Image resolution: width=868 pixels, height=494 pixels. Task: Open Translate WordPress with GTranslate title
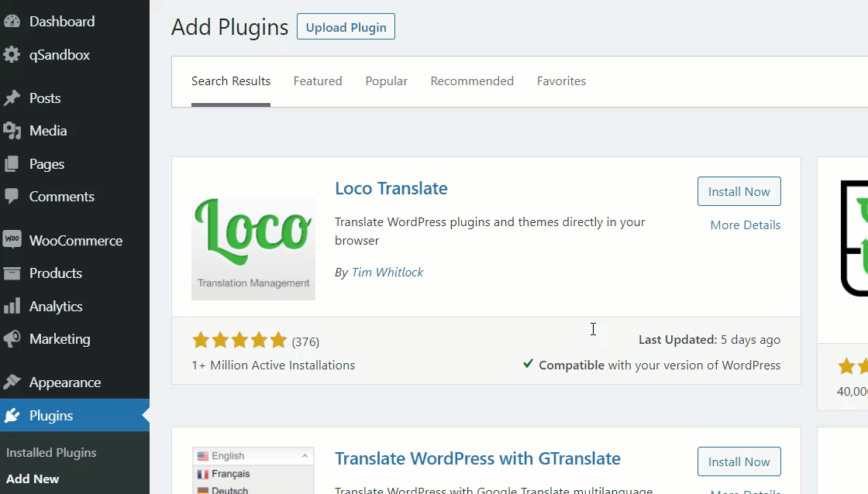click(x=477, y=458)
